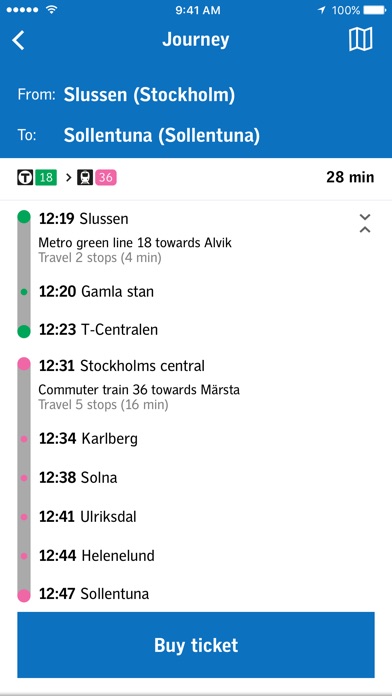Image resolution: width=392 pixels, height=696 pixels.
Task: Tap the location arrow status icon
Action: tap(322, 10)
